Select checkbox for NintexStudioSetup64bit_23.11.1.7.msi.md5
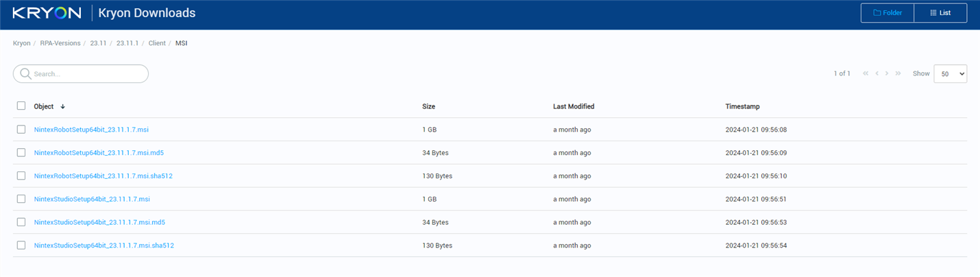980x277 pixels. click(21, 222)
